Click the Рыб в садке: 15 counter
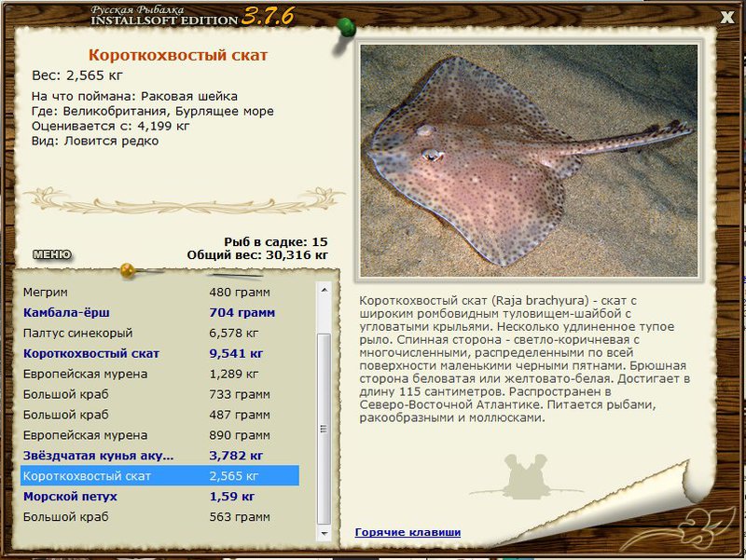This screenshot has height=560, width=746. coord(276,241)
